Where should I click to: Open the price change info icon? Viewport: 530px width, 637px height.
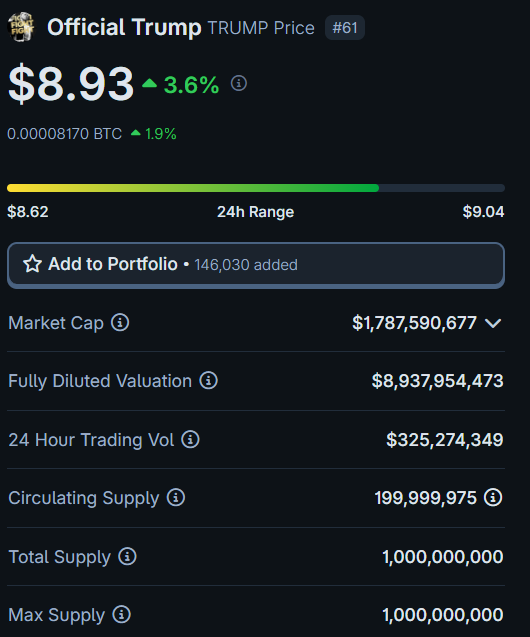[239, 83]
